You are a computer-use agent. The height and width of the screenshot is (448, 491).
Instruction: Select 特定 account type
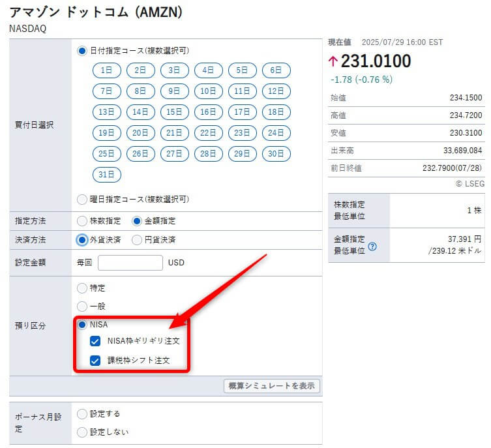click(82, 288)
